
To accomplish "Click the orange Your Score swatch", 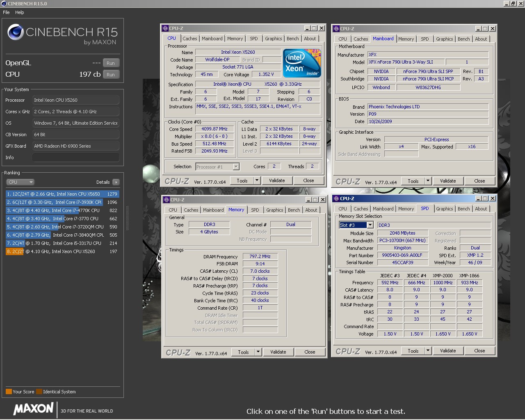I will 9,392.
